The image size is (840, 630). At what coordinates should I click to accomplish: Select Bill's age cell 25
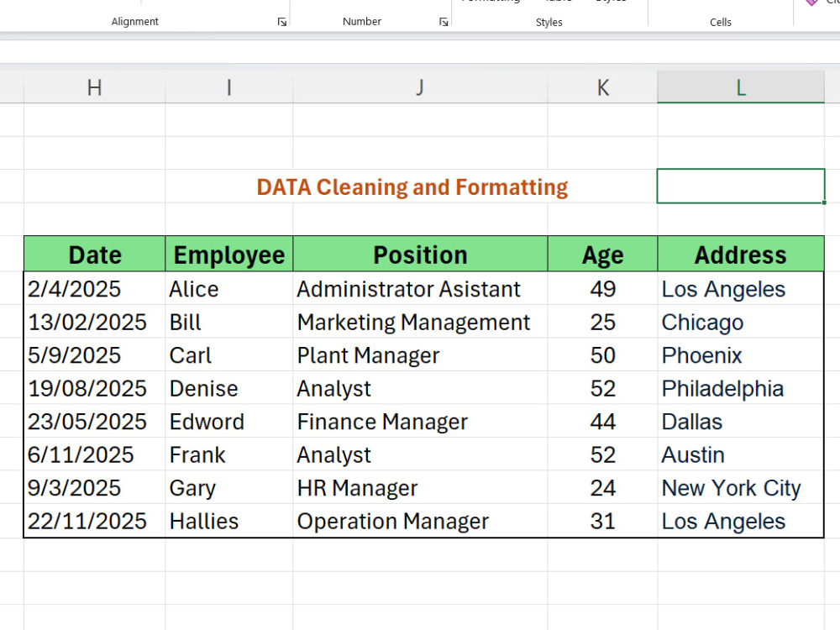602,322
